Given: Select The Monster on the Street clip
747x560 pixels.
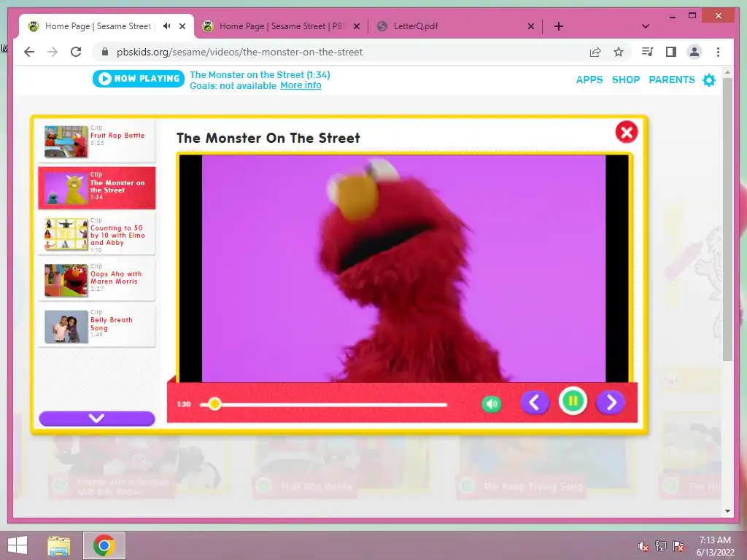Looking at the screenshot, I should point(97,187).
